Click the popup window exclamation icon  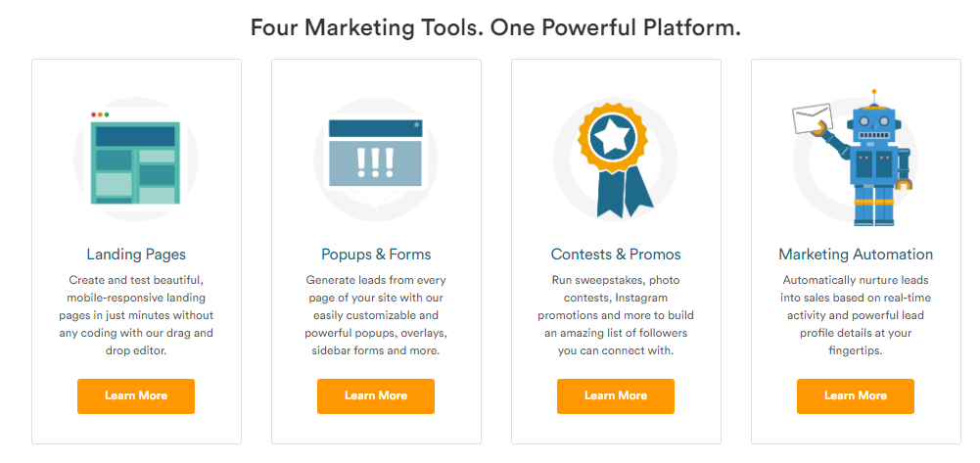(376, 160)
